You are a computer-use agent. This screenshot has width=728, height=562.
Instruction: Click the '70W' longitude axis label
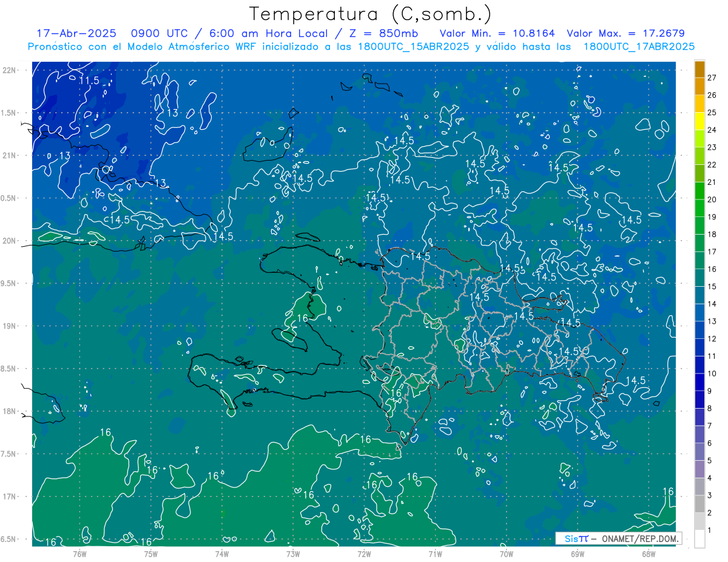click(x=506, y=554)
